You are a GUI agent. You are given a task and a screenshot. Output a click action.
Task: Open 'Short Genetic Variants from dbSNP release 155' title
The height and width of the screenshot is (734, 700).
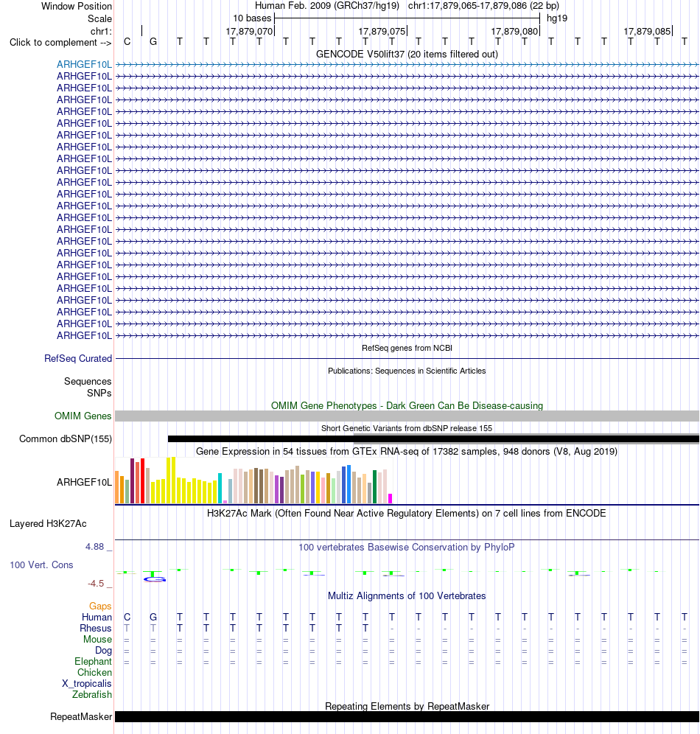pyautogui.click(x=407, y=428)
